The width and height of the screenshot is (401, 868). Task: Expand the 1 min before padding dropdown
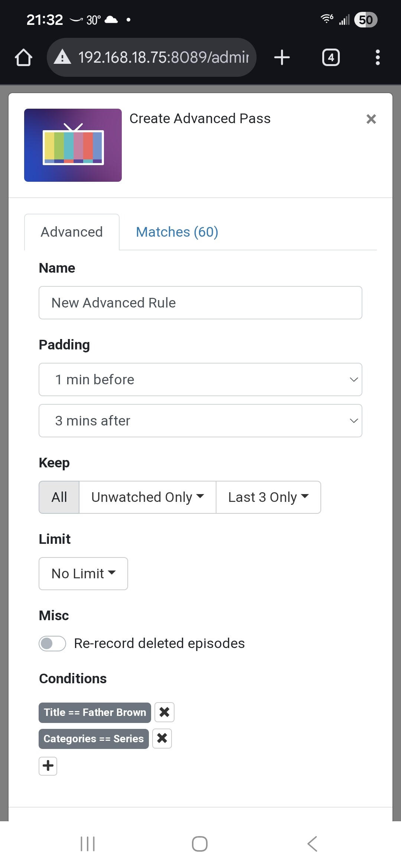pyautogui.click(x=200, y=379)
